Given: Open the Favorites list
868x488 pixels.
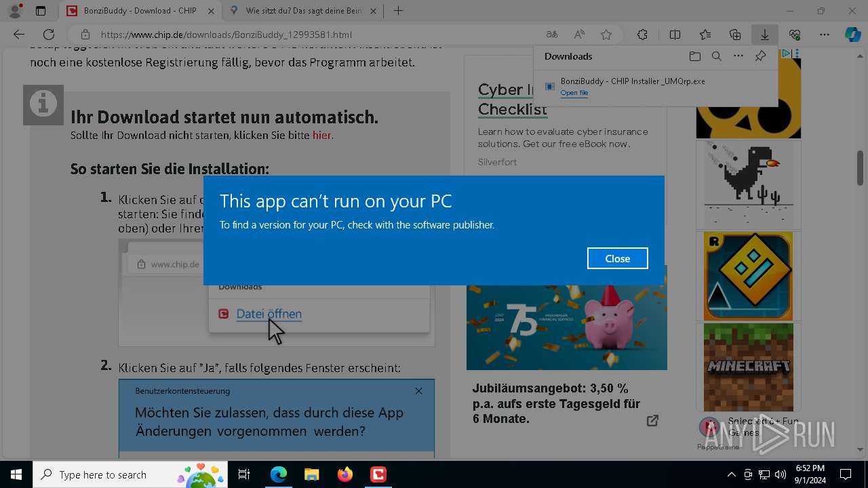Looking at the screenshot, I should pos(705,35).
